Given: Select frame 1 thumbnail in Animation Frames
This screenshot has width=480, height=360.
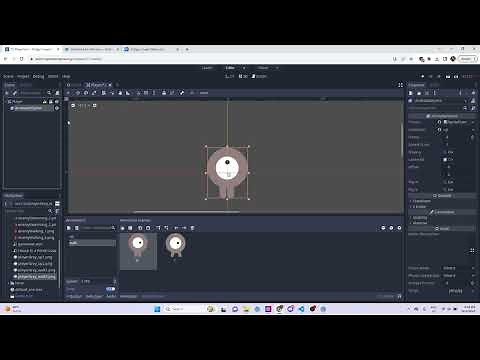Looking at the screenshot, I should pyautogui.click(x=175, y=248).
